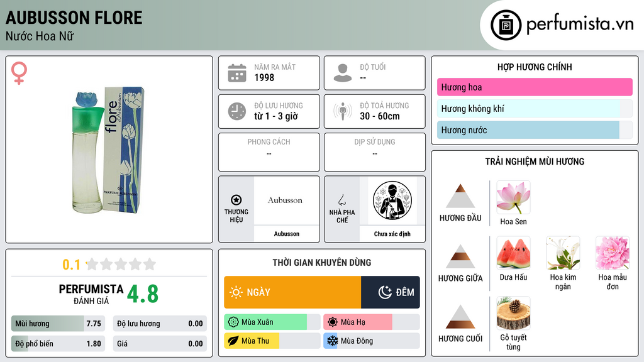Click the perfumer avatar illustration
Screen dimensions: 644x362
[392, 200]
